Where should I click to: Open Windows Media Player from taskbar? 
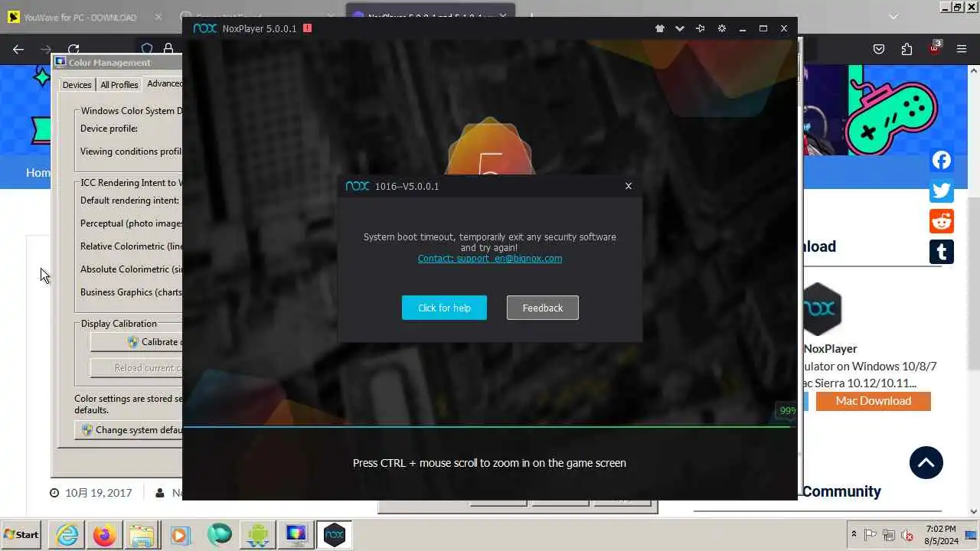click(180, 535)
